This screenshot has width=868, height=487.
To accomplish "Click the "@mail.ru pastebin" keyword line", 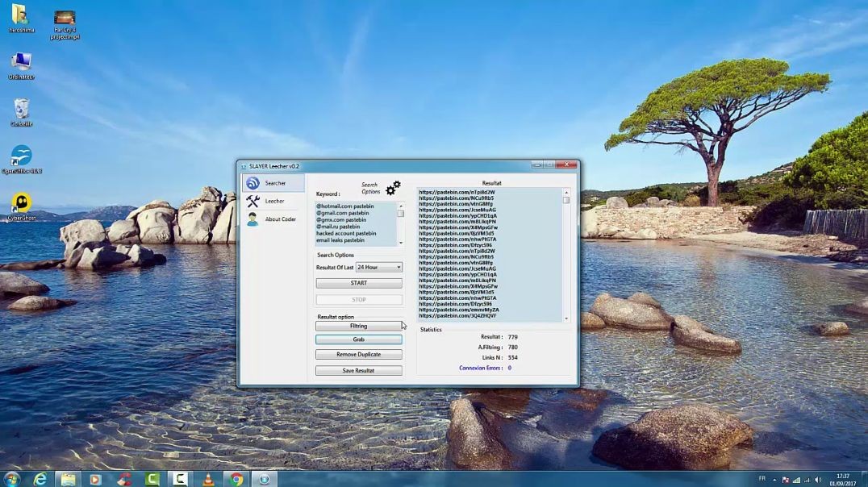I will click(338, 227).
